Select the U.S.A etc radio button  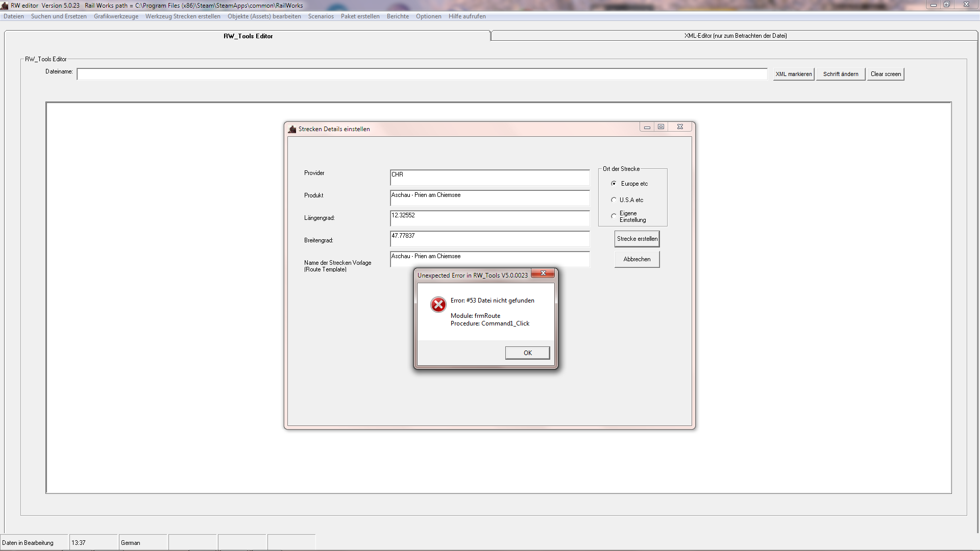(614, 200)
